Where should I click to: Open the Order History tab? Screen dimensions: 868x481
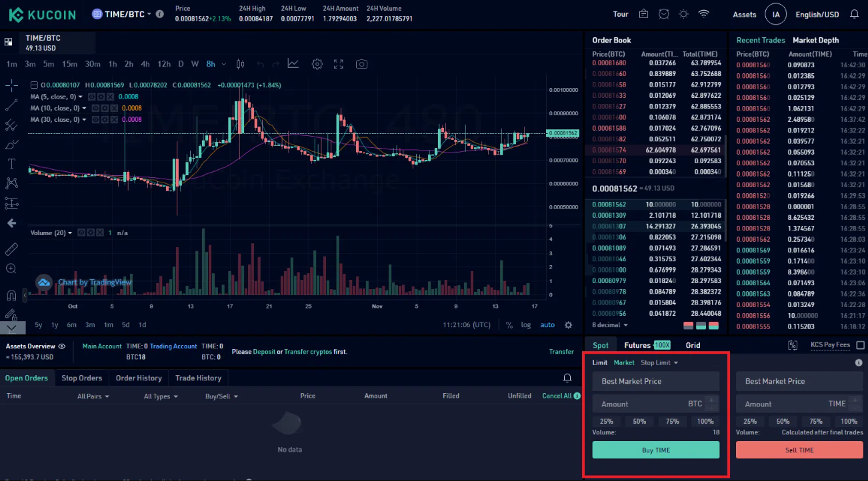[x=139, y=378]
